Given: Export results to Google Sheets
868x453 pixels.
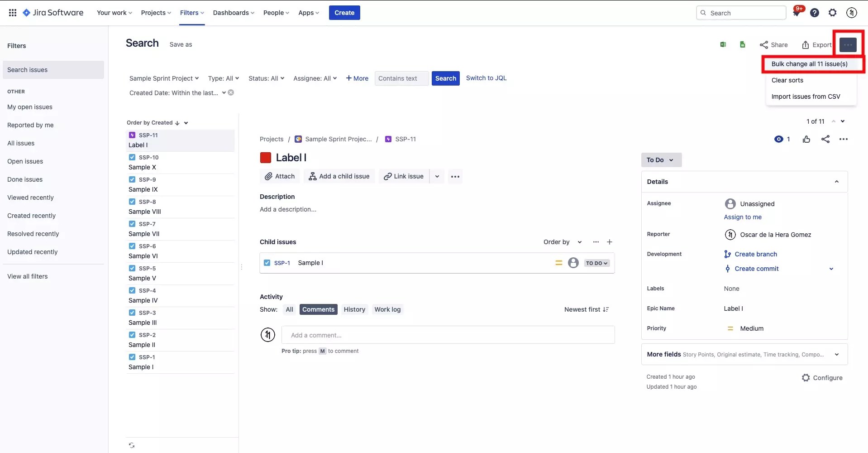Looking at the screenshot, I should tap(743, 44).
